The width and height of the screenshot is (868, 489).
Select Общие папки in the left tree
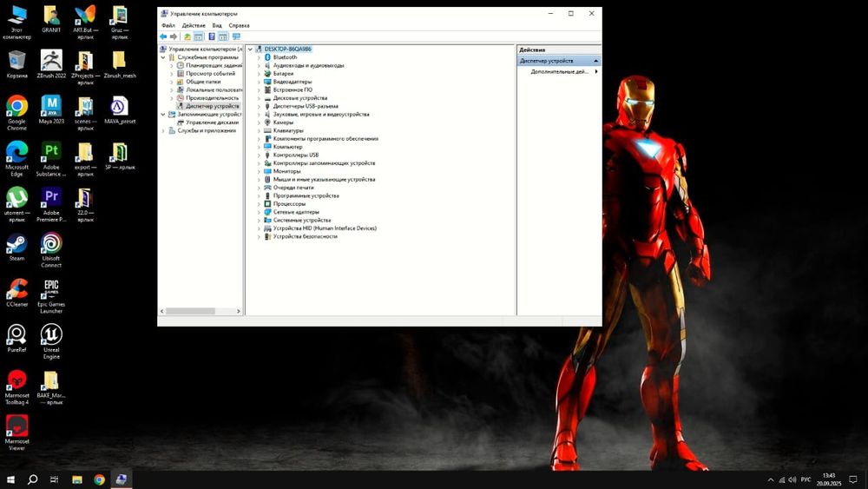point(203,82)
